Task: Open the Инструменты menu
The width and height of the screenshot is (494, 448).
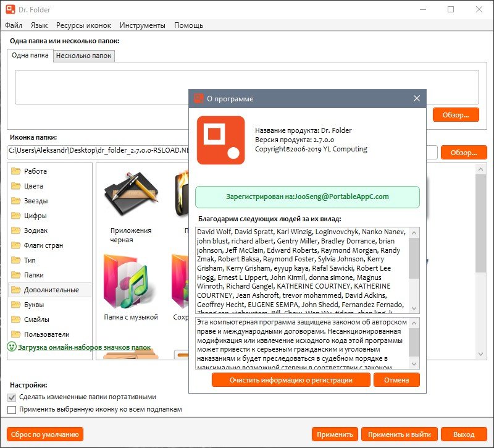Action: coord(143,25)
